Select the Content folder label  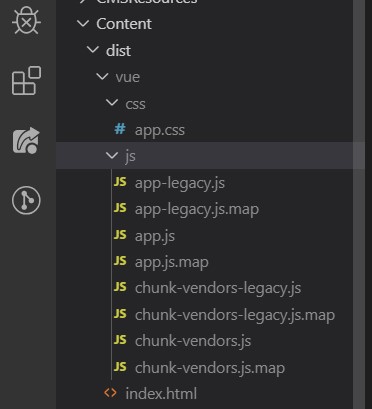tap(124, 24)
